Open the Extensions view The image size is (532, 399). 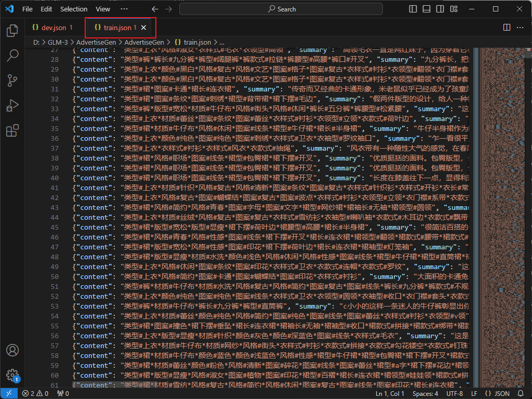[x=12, y=131]
